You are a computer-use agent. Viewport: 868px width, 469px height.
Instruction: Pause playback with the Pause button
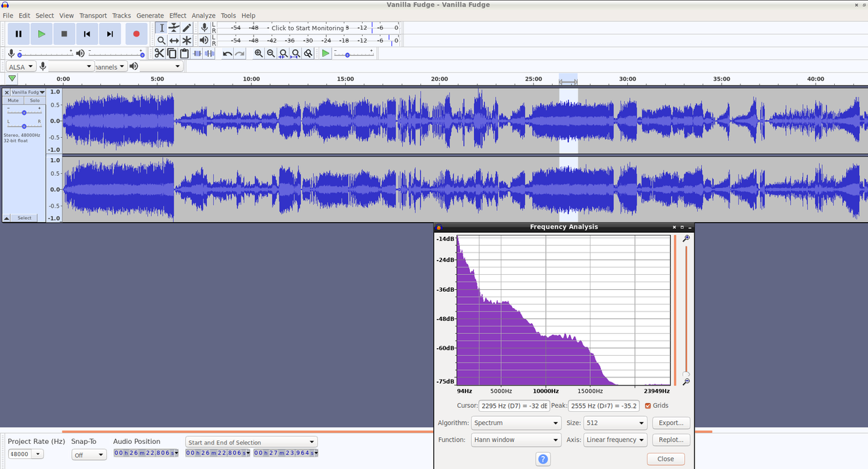pos(18,33)
